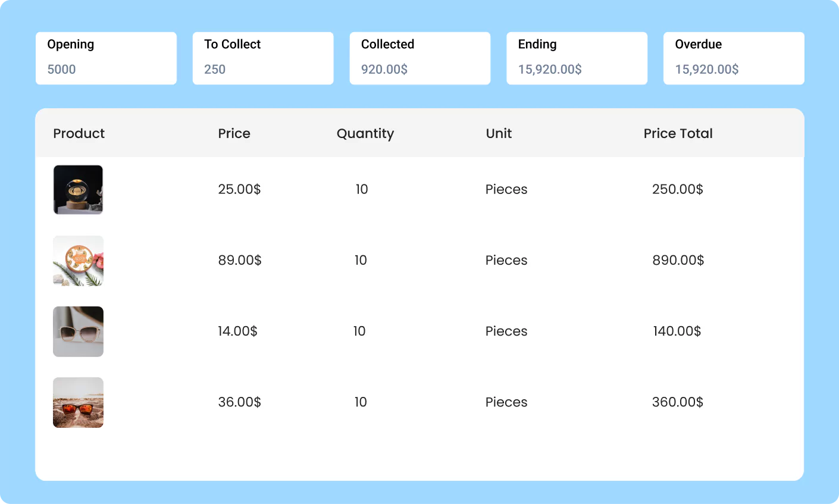Image resolution: width=839 pixels, height=504 pixels.
Task: Select Pieces unit in the 36.00$ row
Action: (x=506, y=402)
